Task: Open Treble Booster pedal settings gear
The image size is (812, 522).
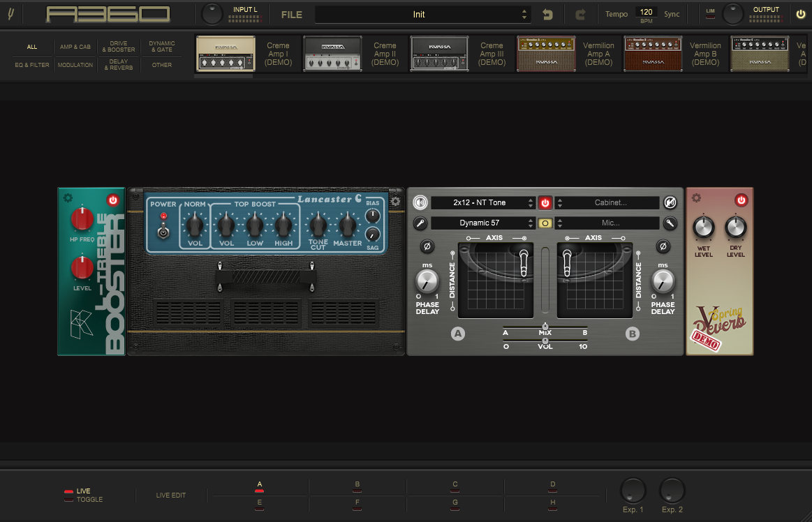Action: click(x=68, y=197)
